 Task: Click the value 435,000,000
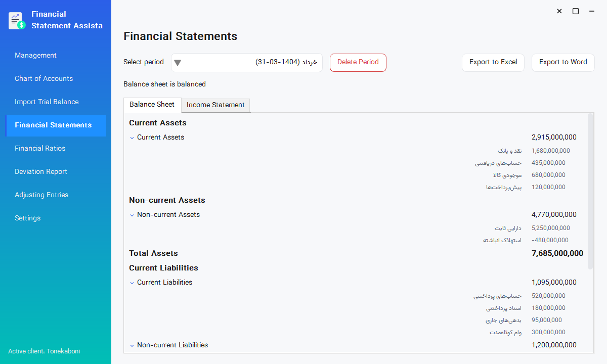pos(548,163)
